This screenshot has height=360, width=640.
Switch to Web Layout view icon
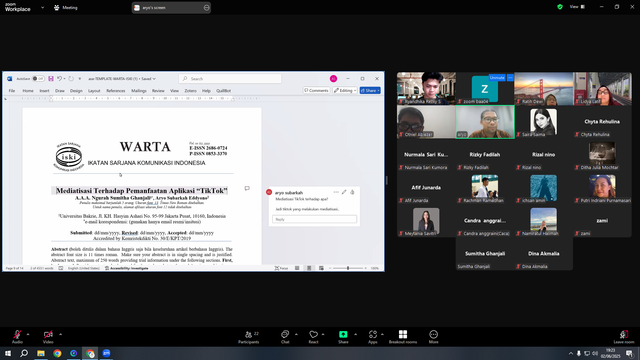[321, 268]
